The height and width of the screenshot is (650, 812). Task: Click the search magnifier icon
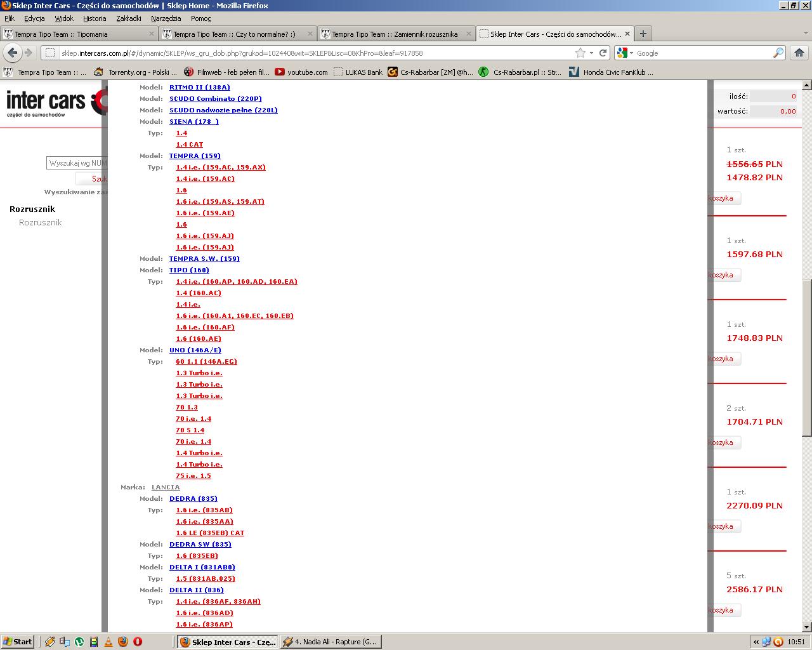[778, 53]
